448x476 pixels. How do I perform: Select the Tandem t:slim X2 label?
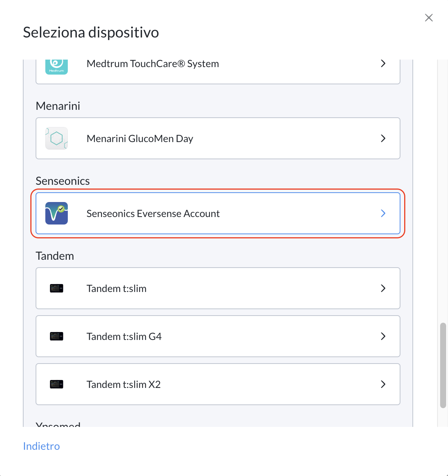coord(124,385)
